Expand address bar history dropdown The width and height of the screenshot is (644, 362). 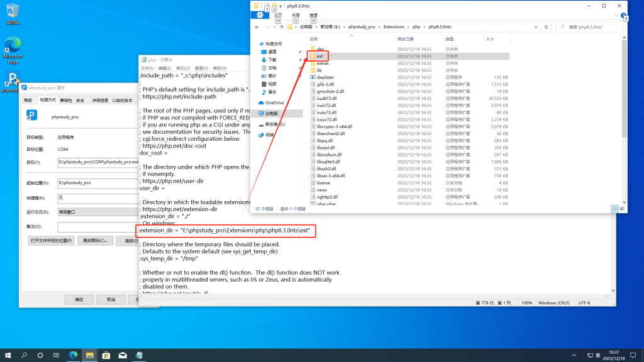coord(536,27)
